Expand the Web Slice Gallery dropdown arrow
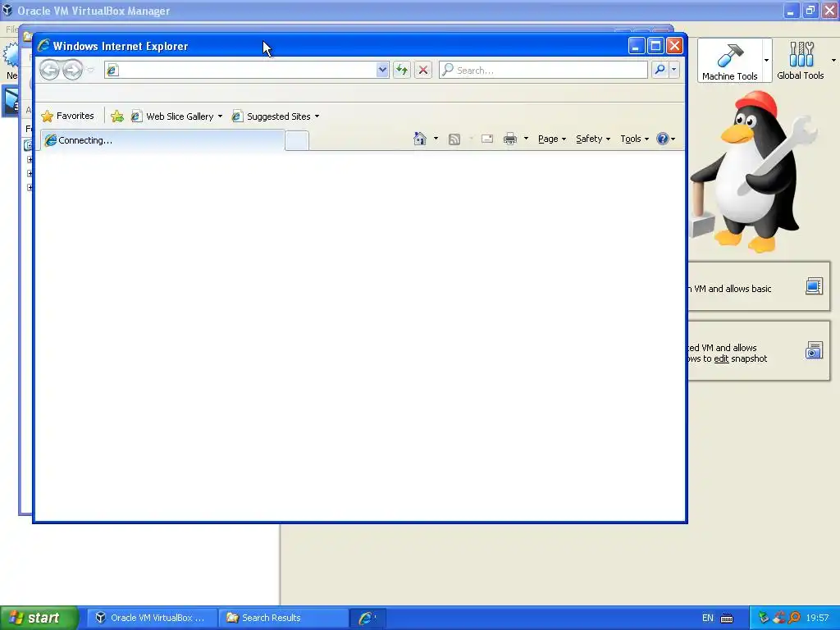This screenshot has height=630, width=840. click(220, 116)
